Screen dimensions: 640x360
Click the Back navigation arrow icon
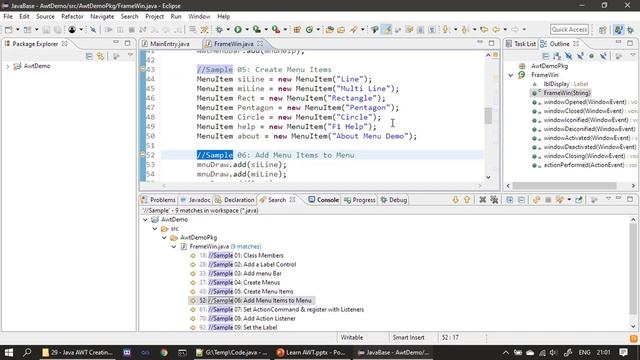(496, 29)
